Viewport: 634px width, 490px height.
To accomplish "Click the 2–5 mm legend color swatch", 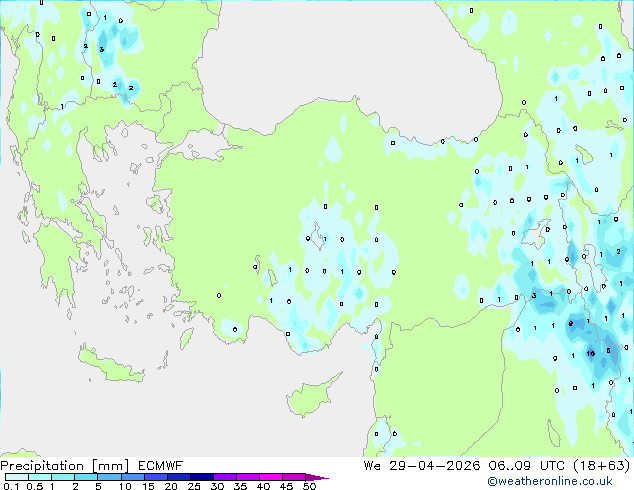I will [x=86, y=477].
